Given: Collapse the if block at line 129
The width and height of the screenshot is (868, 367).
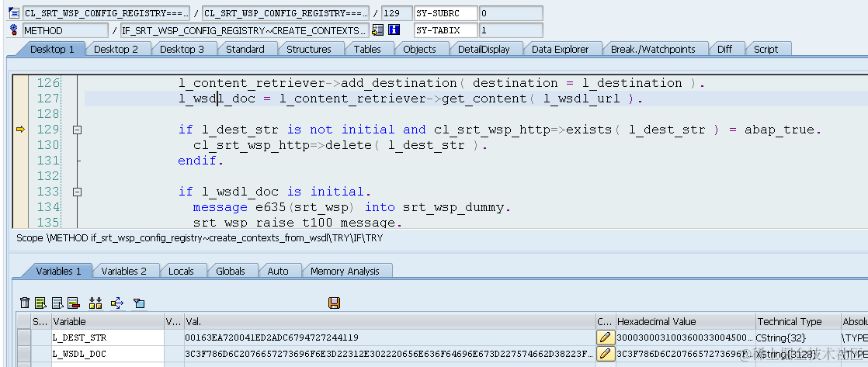Looking at the screenshot, I should click(x=78, y=130).
